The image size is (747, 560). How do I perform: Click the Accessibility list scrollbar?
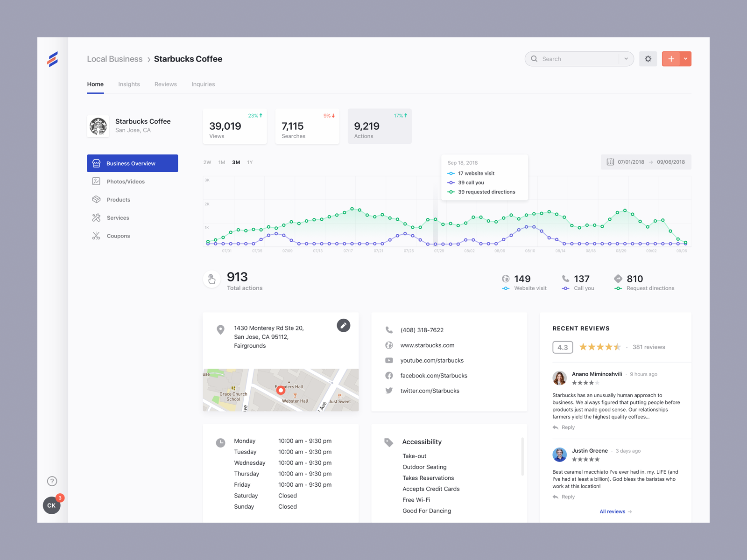[522, 456]
